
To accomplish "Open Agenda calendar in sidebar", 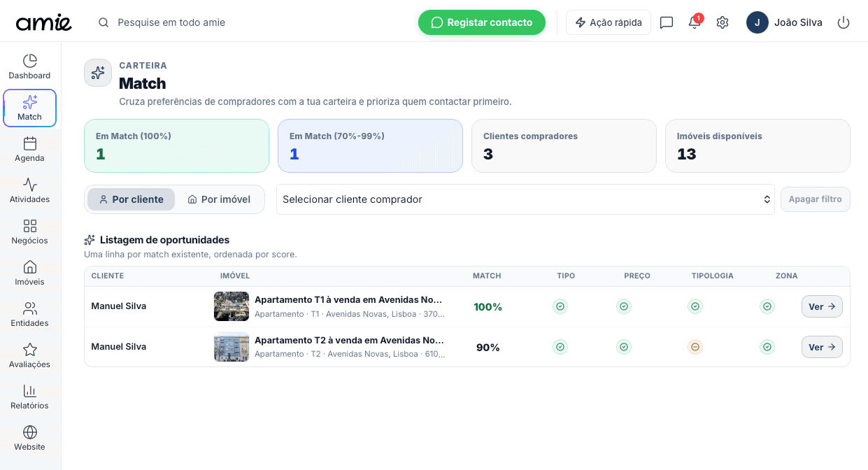I will coord(29,150).
